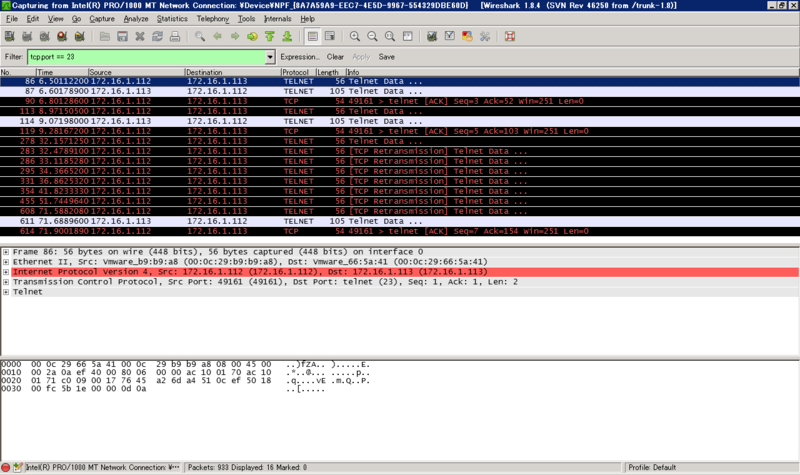Show capture options dialog icon

click(27, 36)
